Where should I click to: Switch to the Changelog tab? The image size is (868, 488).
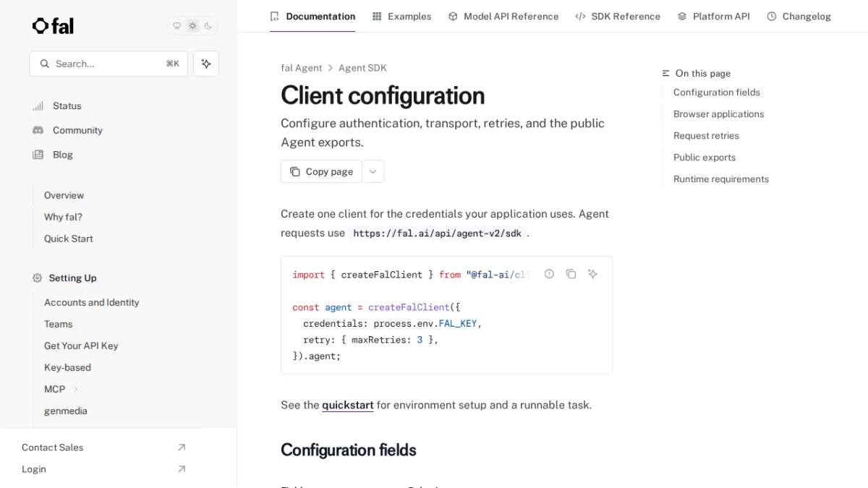799,16
